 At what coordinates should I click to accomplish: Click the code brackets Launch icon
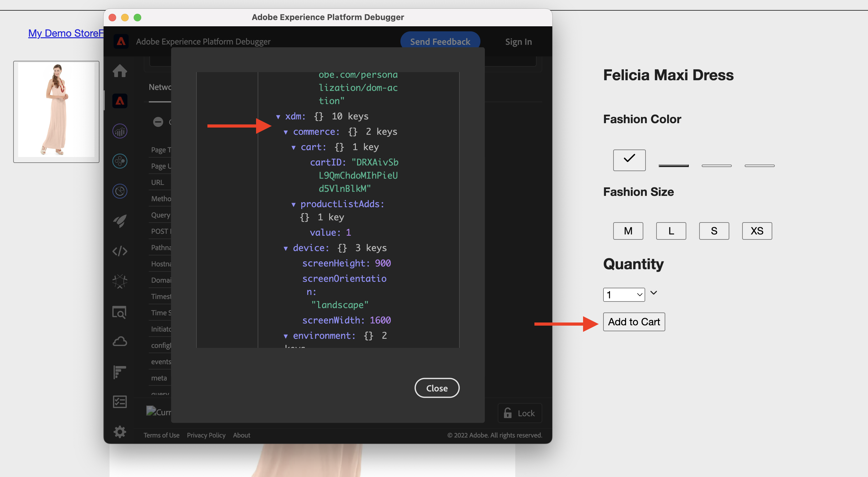(x=120, y=251)
